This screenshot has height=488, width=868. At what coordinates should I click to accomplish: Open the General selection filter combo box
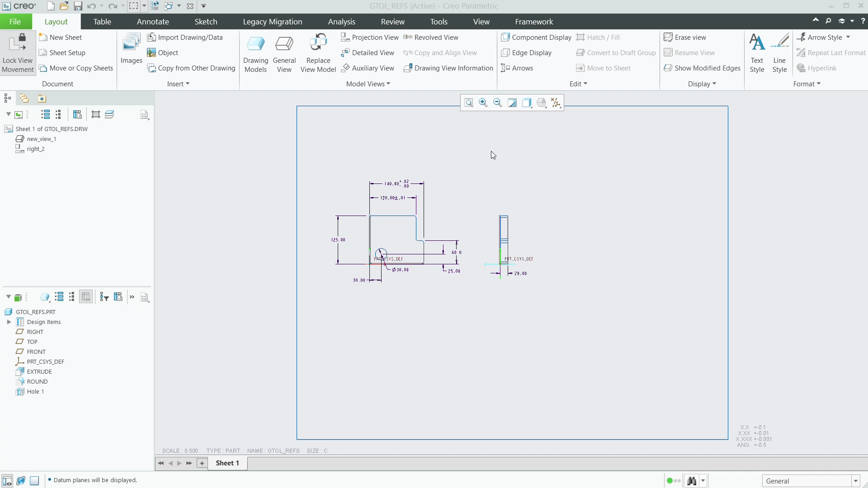point(811,481)
